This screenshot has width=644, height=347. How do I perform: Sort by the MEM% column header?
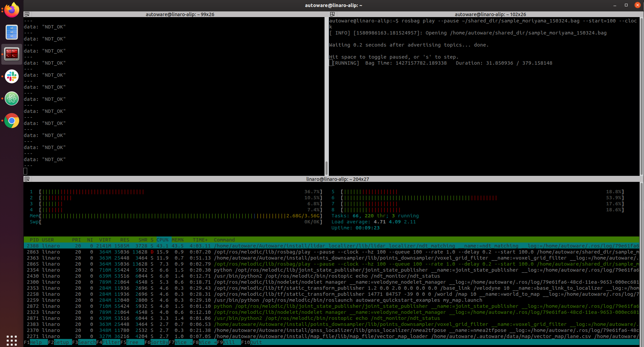coord(178,240)
